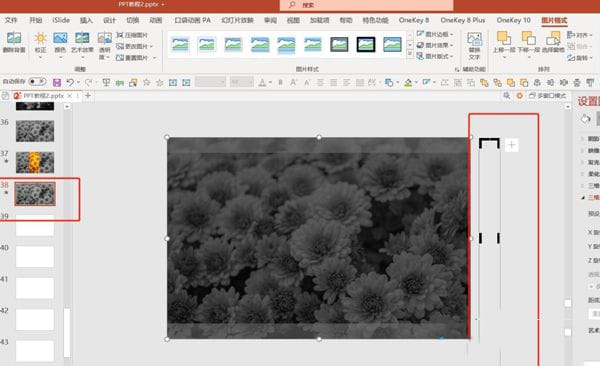
Task: Open the font size combo box in quick toolbar
Action: [x=241, y=82]
